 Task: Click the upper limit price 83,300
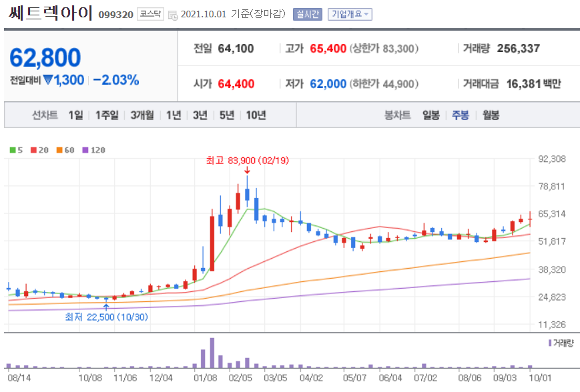(398, 49)
